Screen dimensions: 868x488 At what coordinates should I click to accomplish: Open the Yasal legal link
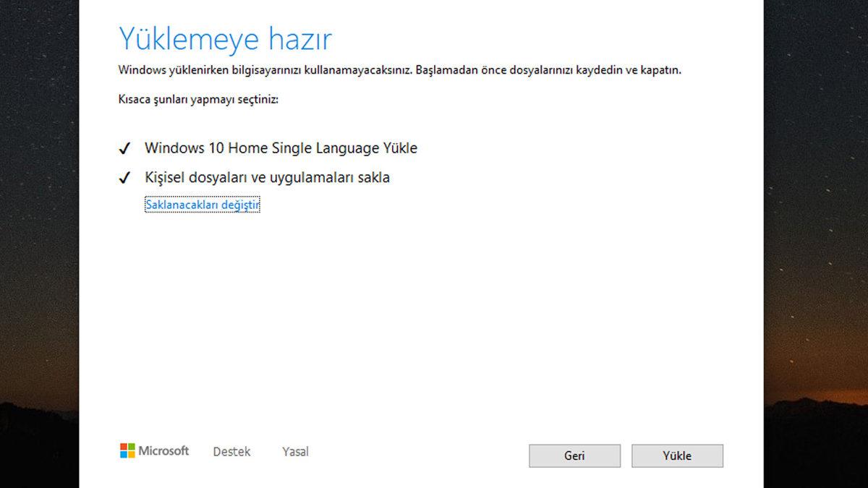(x=295, y=451)
